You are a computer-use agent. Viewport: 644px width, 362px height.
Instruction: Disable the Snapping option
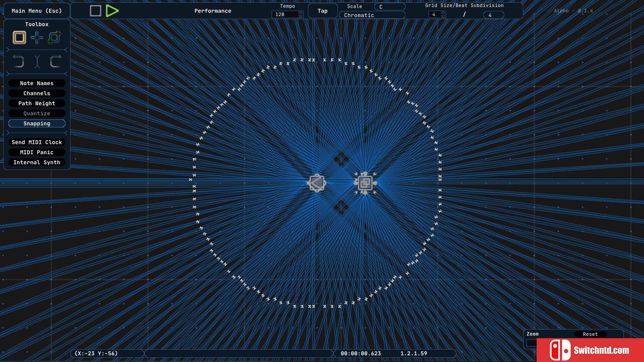(x=37, y=123)
